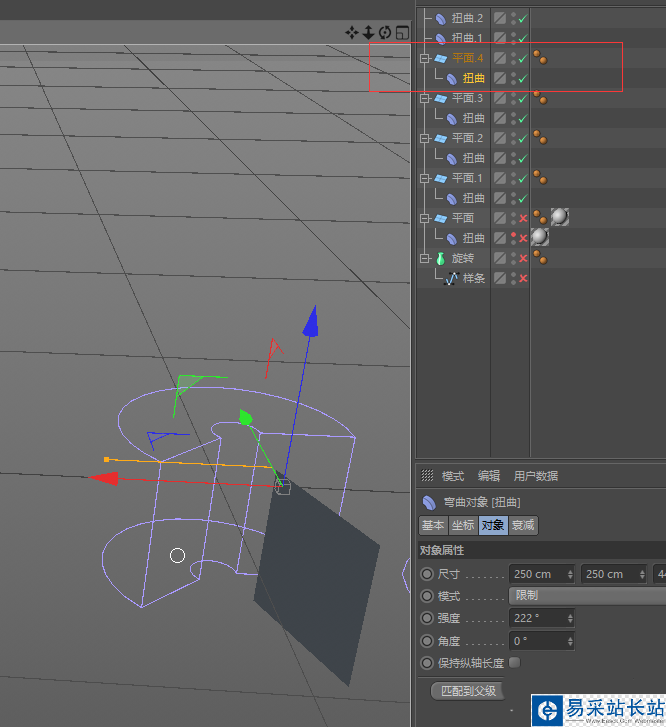Click the bend icon of 扭曲 under 平面.4
This screenshot has height=727, width=666.
point(452,79)
